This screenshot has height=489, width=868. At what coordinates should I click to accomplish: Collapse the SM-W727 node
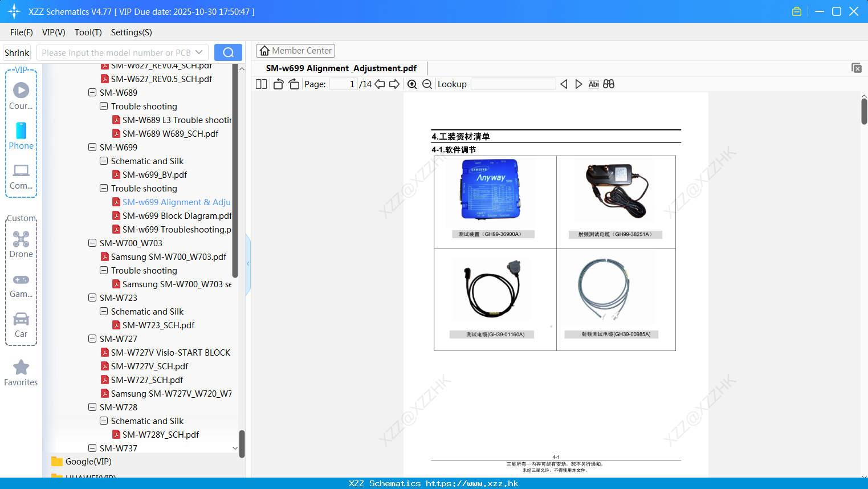click(92, 339)
